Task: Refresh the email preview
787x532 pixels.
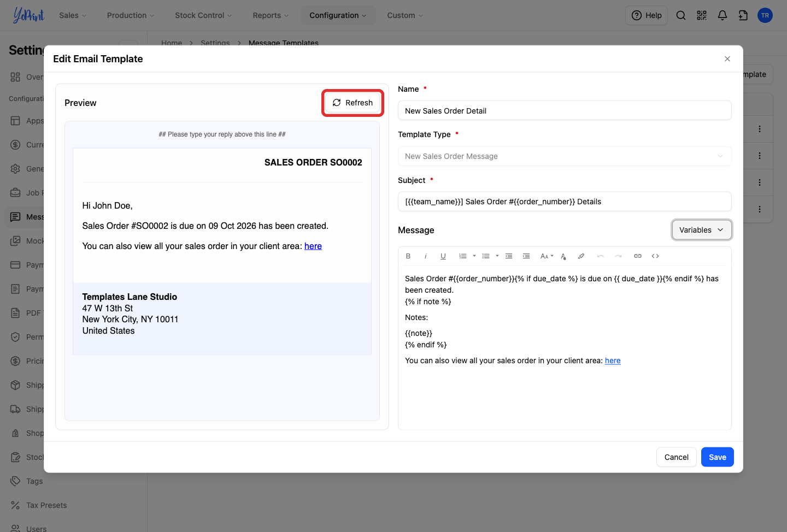Action: click(x=353, y=103)
